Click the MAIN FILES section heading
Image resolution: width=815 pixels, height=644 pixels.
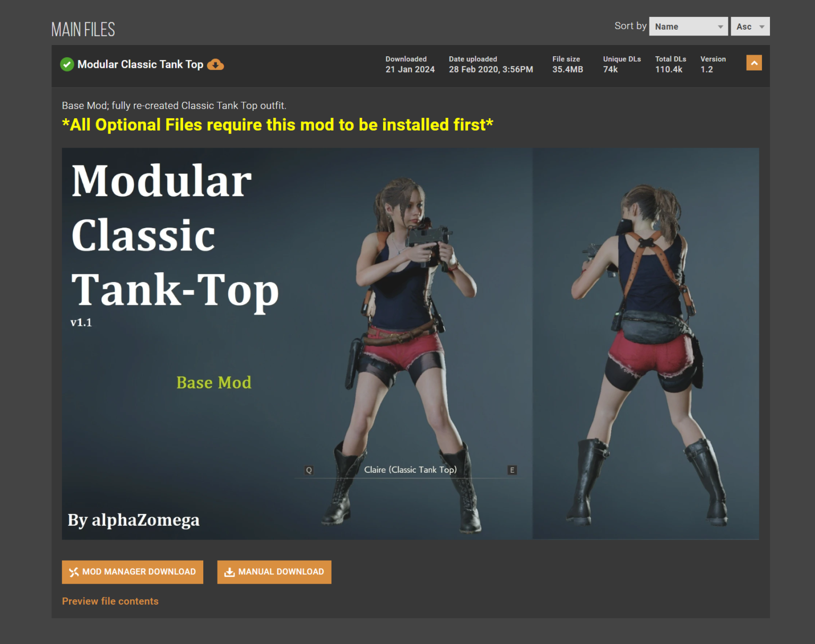83,30
